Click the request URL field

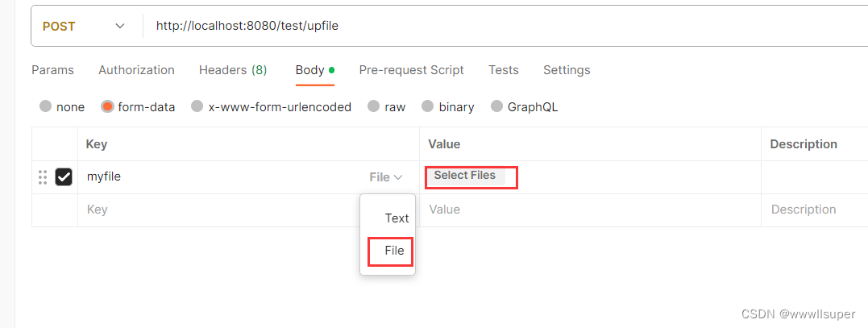(x=484, y=27)
